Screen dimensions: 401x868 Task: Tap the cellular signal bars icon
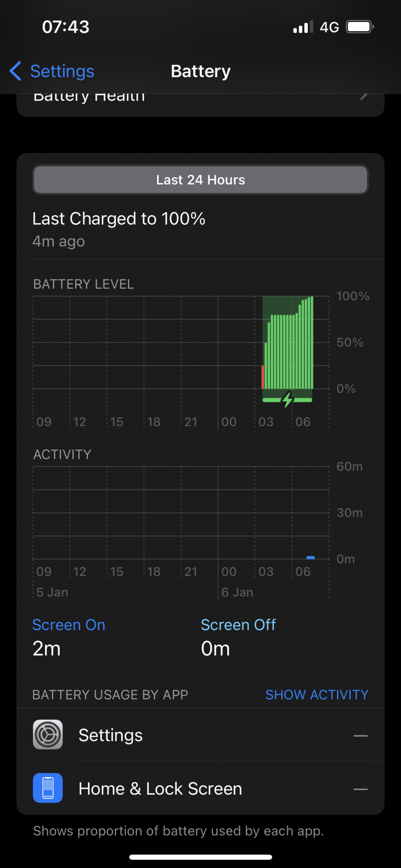coord(303,27)
